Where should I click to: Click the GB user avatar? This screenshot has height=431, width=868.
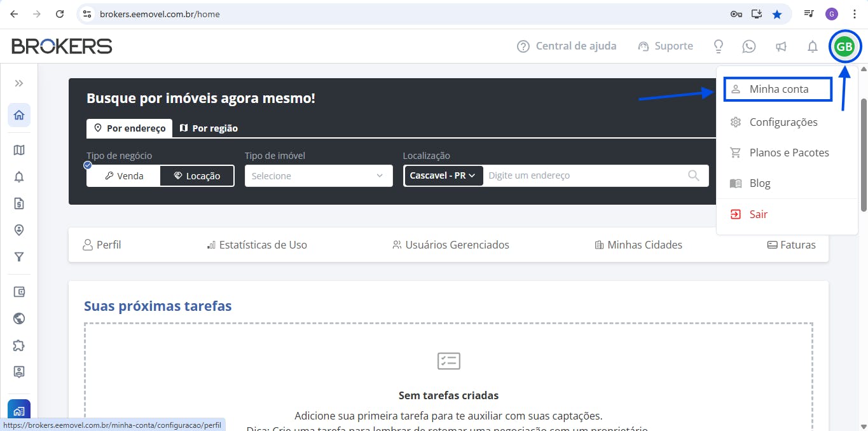click(844, 46)
